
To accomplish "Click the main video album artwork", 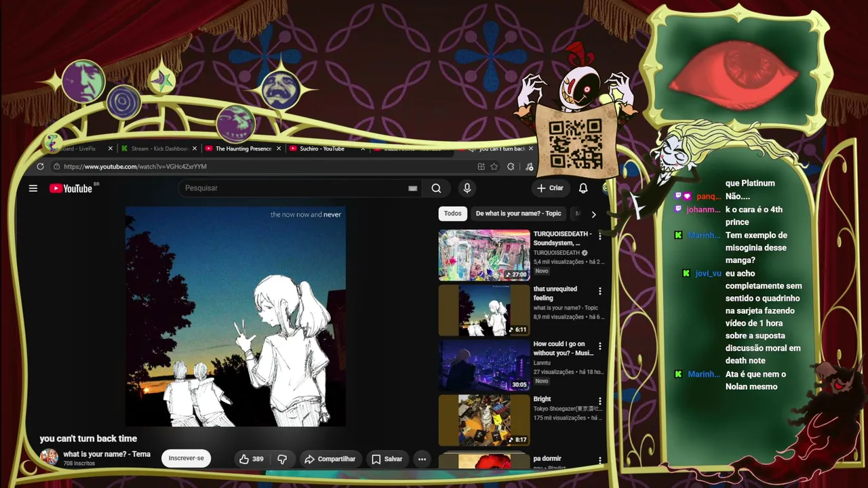I will pyautogui.click(x=235, y=317).
